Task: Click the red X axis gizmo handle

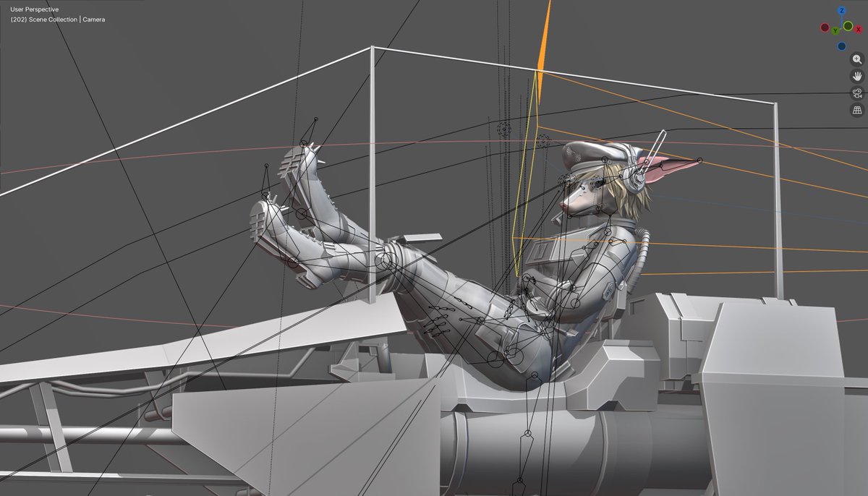Action: point(858,29)
